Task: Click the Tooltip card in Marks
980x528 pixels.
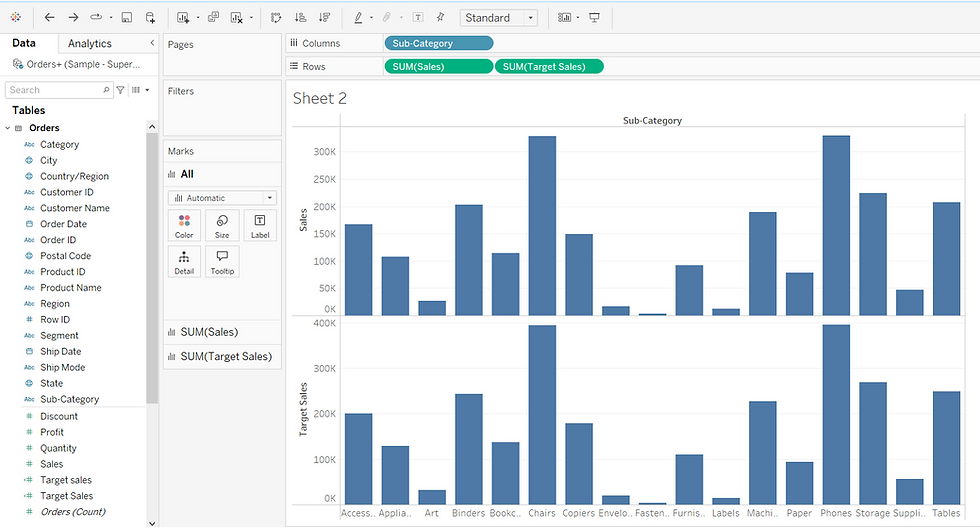Action: [x=222, y=262]
